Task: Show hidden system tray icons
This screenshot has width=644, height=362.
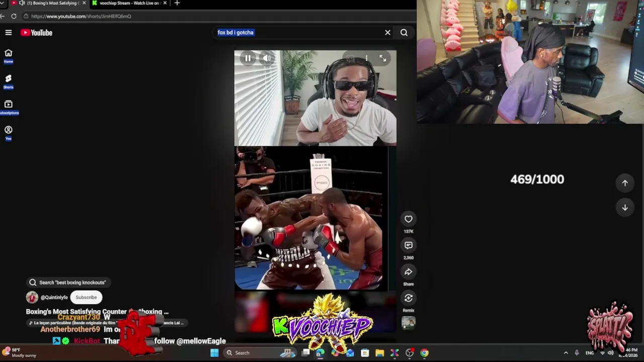Action: [x=566, y=353]
